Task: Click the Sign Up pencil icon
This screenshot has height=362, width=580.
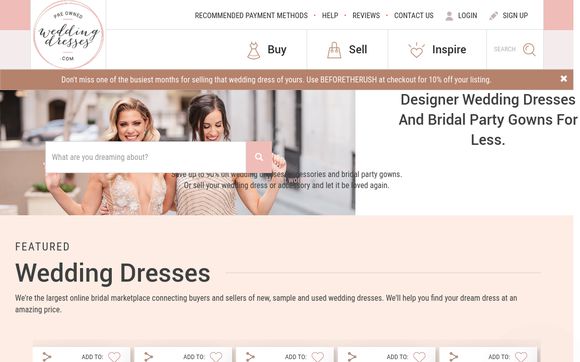Action: pyautogui.click(x=493, y=16)
